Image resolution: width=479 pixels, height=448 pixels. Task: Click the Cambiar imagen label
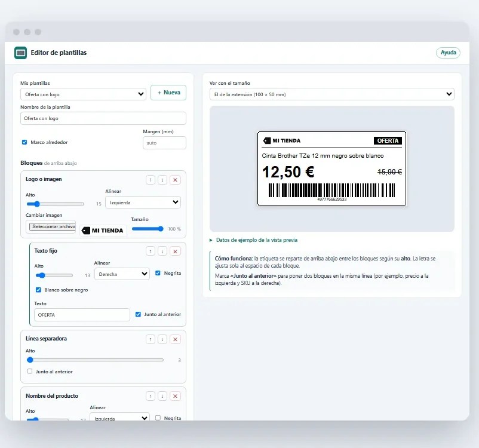44,215
